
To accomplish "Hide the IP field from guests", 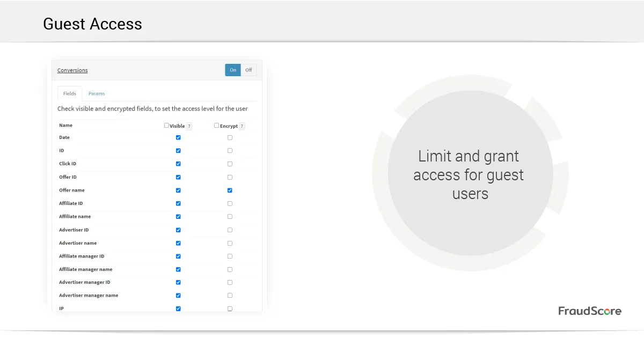I will (178, 308).
